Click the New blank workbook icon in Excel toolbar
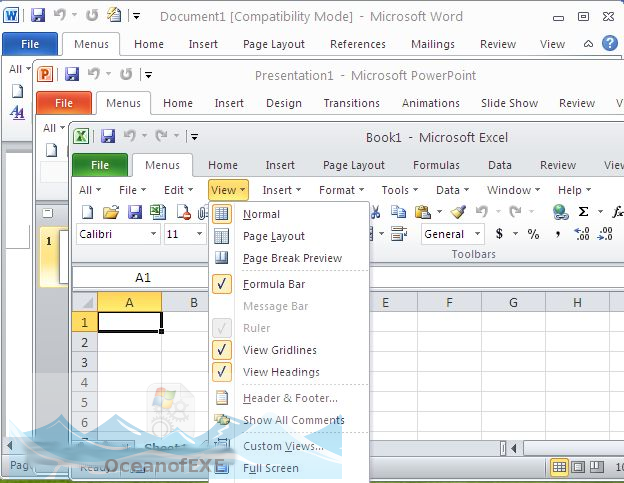Viewport: 624px width, 483px height. click(x=88, y=212)
